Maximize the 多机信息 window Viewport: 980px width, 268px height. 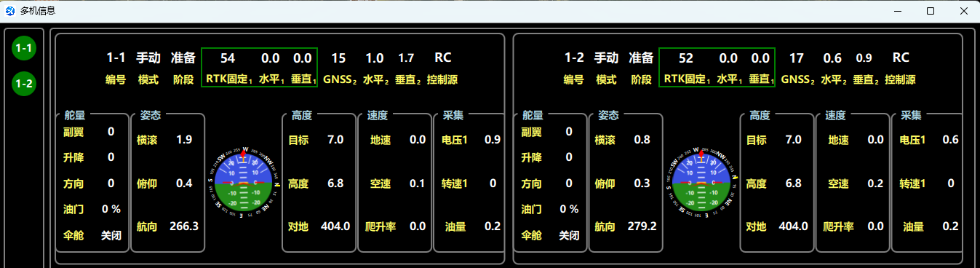point(930,11)
